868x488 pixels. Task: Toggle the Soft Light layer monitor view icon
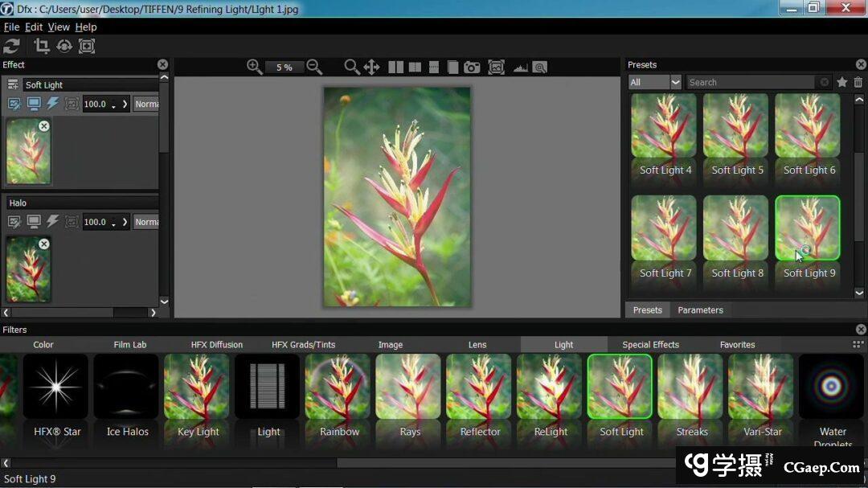click(34, 104)
